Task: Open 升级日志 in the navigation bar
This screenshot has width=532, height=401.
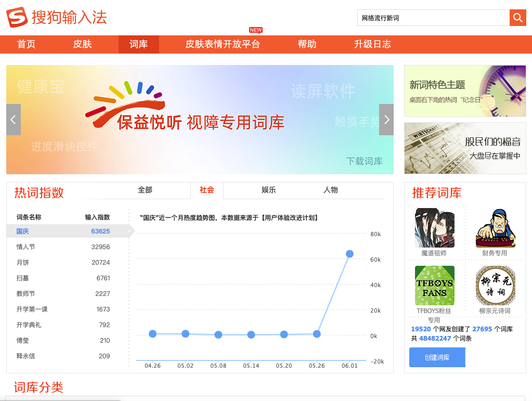Action: pos(372,44)
